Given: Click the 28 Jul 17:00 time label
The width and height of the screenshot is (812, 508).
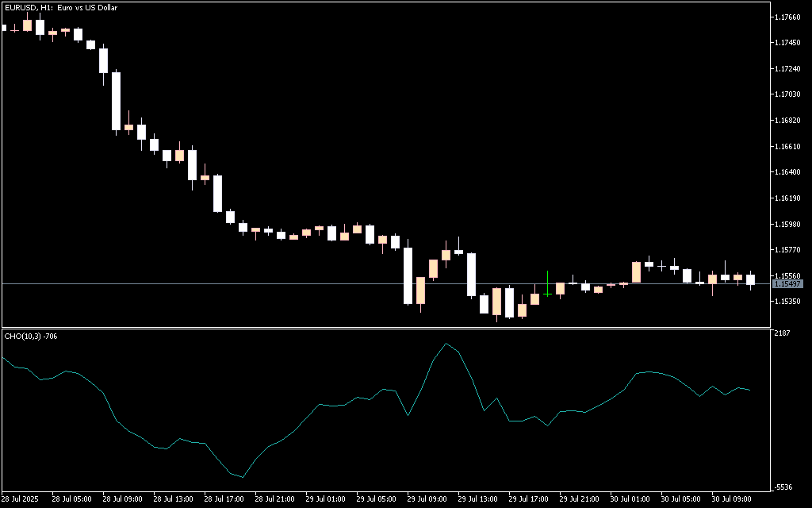Looking at the screenshot, I should (224, 499).
